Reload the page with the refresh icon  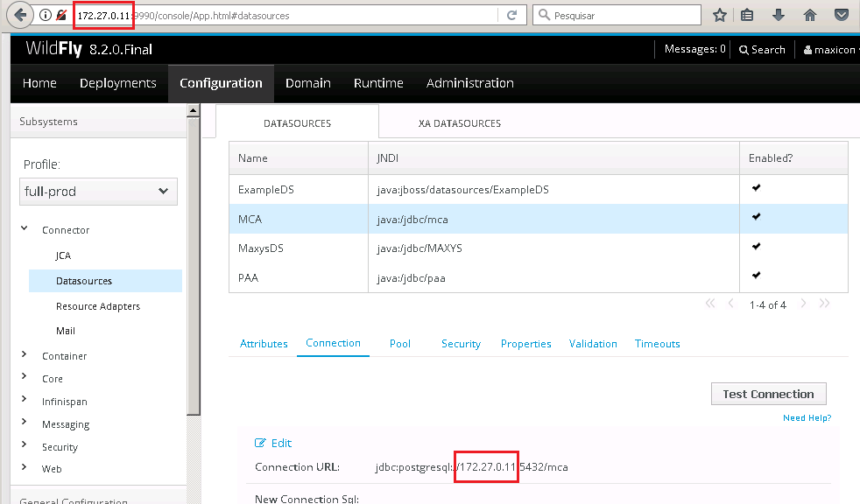point(511,16)
